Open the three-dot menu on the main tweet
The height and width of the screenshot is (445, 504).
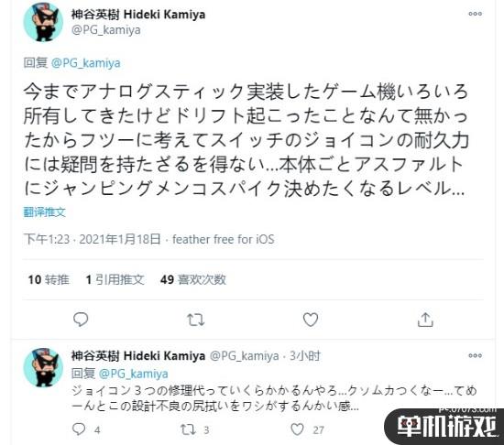pos(475,14)
